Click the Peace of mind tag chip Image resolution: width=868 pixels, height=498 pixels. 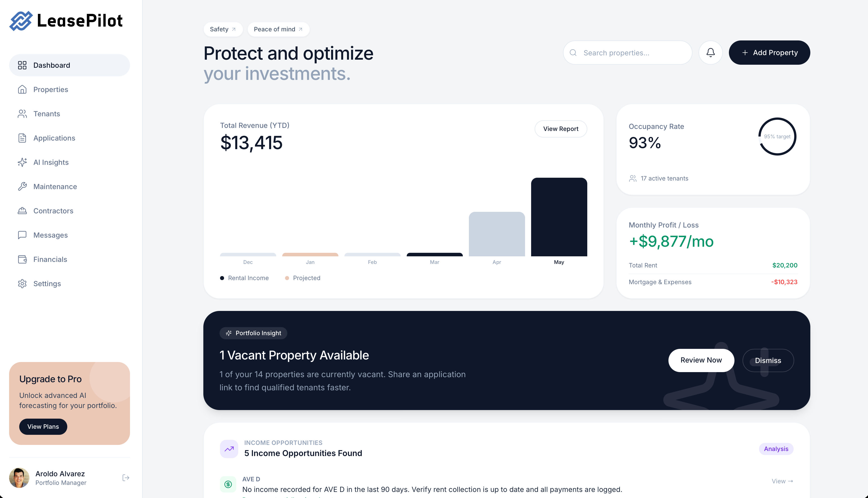pyautogui.click(x=278, y=29)
